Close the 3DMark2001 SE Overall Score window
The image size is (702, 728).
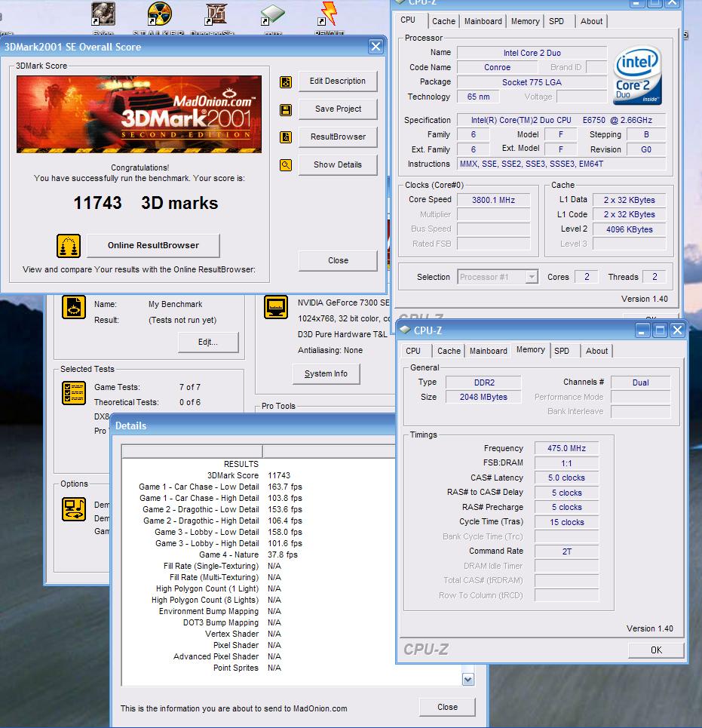point(376,47)
